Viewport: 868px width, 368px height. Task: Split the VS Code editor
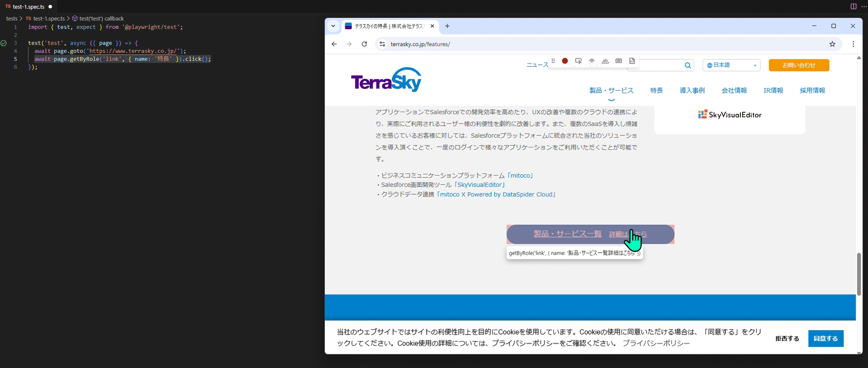[x=853, y=6]
